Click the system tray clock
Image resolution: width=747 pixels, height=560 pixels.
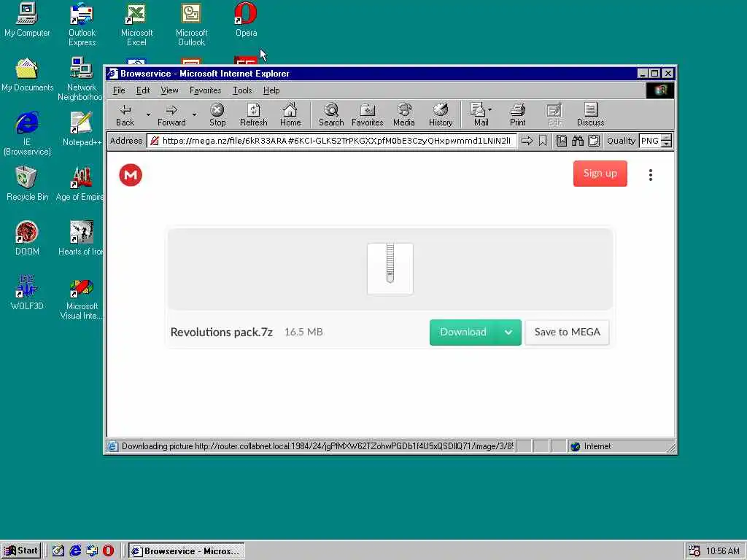tap(723, 551)
